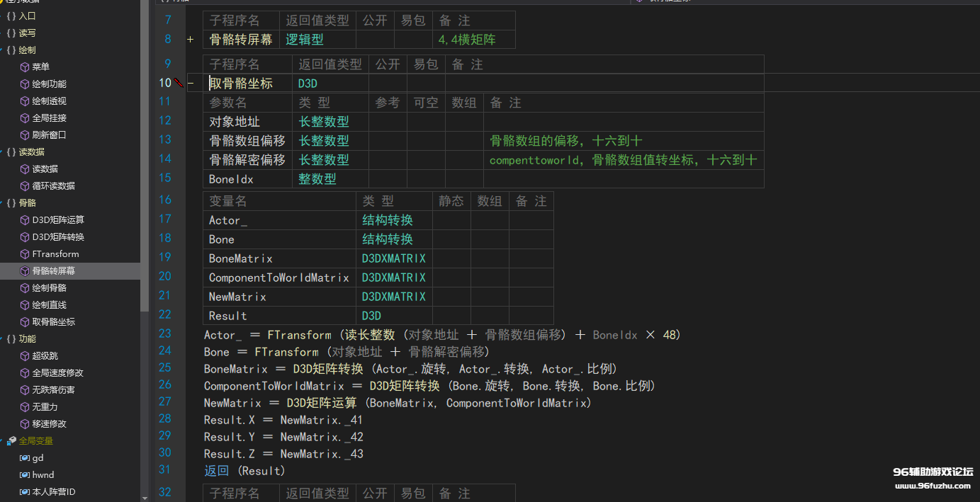Click the variable icon beside gd

tap(25, 458)
